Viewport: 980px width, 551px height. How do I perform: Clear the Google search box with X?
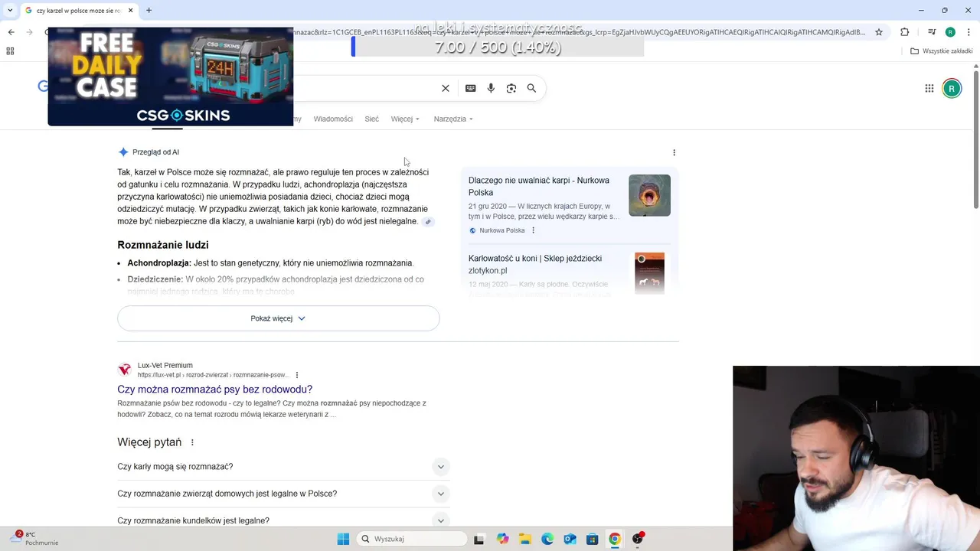point(446,88)
